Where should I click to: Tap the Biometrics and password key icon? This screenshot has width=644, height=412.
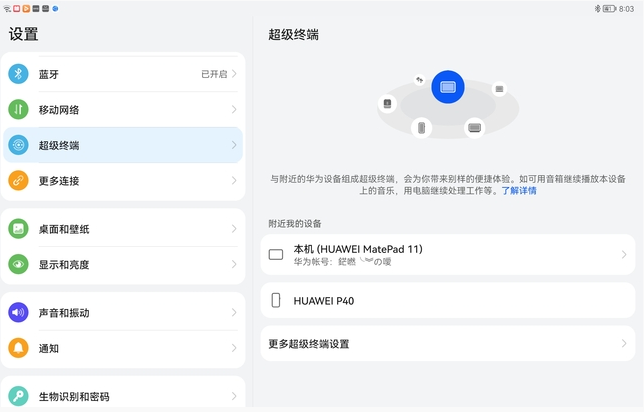pyautogui.click(x=18, y=396)
